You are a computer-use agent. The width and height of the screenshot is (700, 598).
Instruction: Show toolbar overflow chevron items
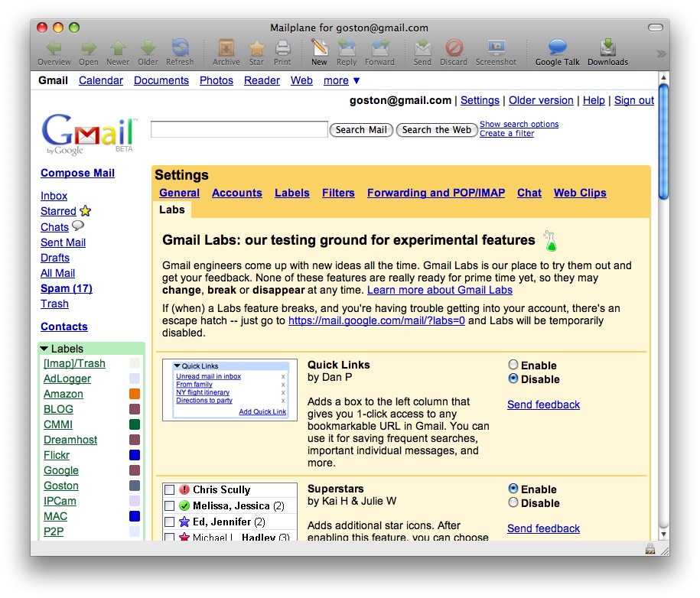661,54
